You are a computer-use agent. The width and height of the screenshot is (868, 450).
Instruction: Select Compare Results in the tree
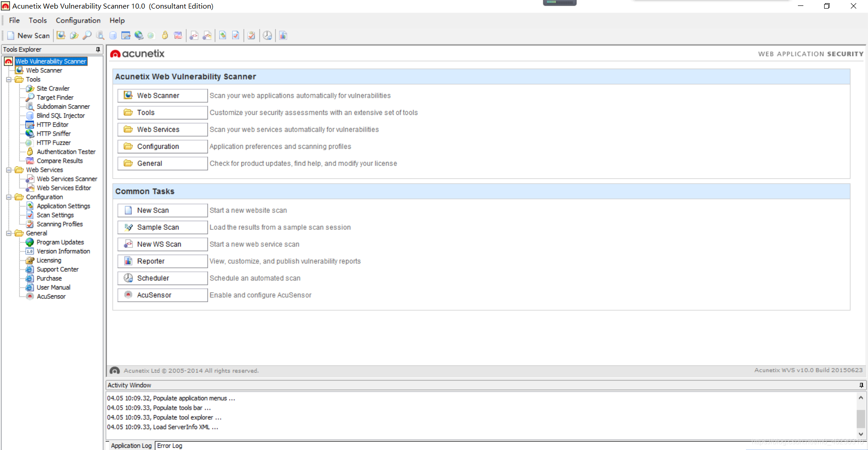pyautogui.click(x=60, y=161)
